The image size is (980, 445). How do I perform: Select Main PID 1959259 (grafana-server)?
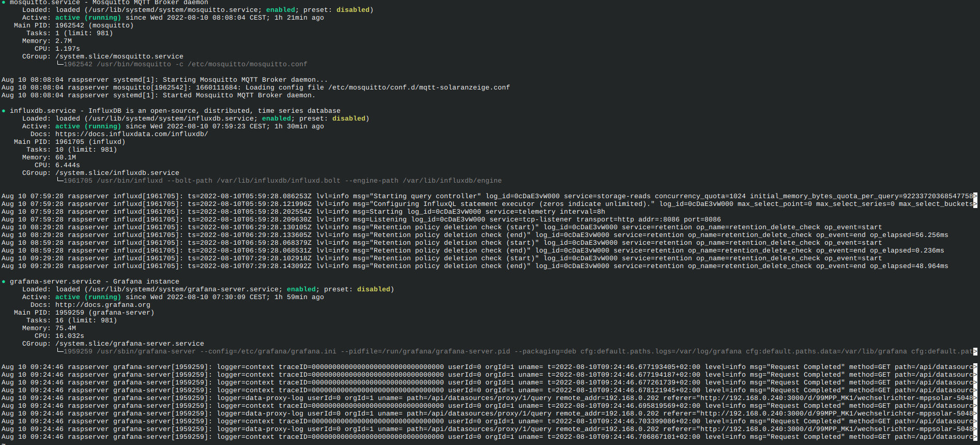coord(105,313)
